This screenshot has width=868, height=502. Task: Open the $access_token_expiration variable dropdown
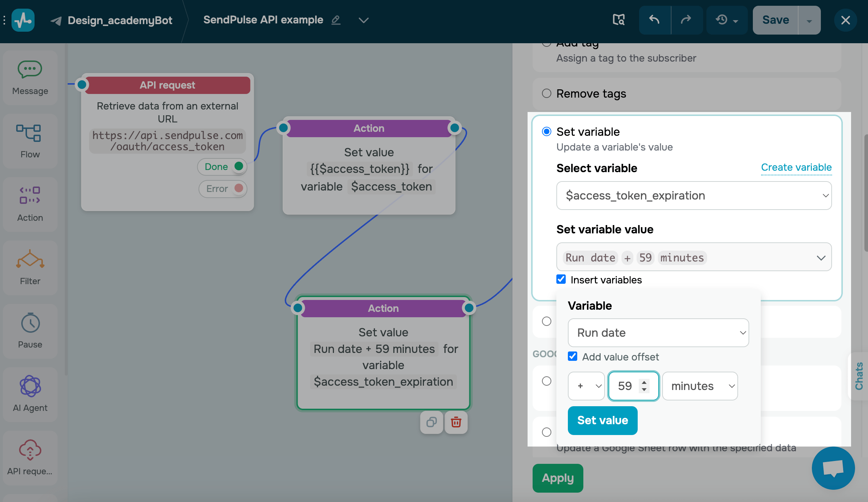693,196
